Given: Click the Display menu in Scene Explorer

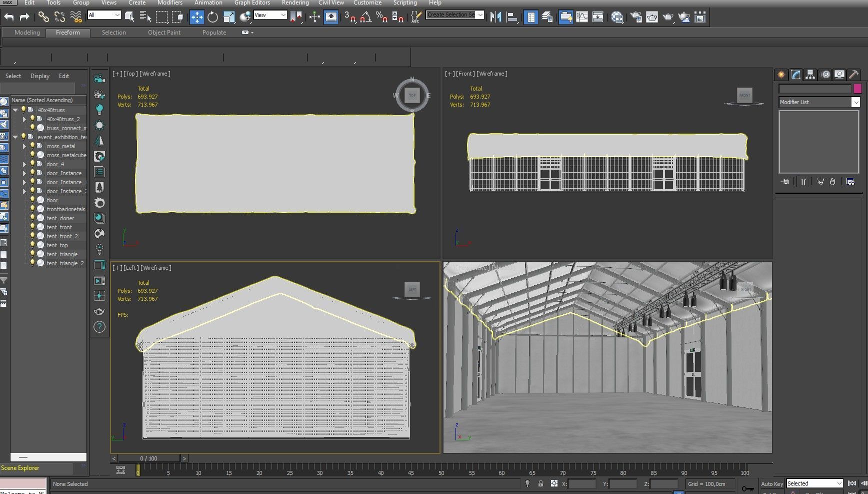Looking at the screenshot, I should pyautogui.click(x=40, y=76).
